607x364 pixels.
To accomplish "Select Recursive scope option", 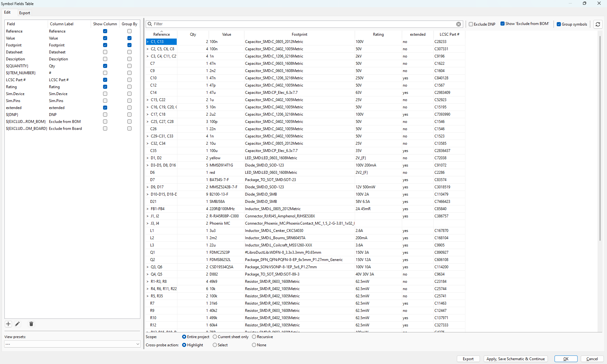I will click(x=254, y=337).
